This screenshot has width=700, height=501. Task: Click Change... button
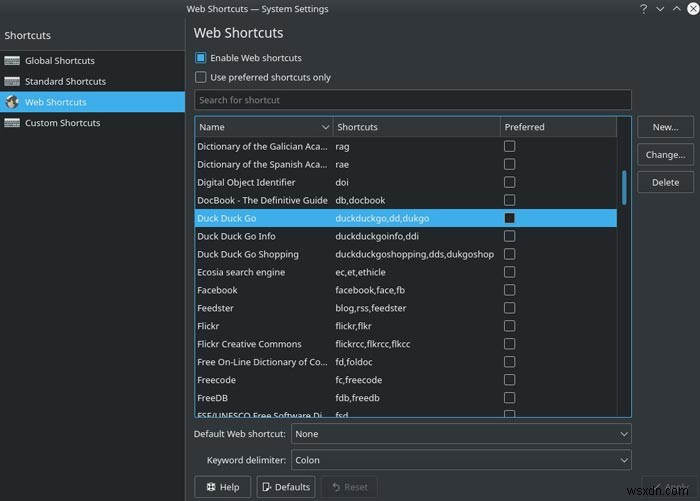tap(665, 155)
